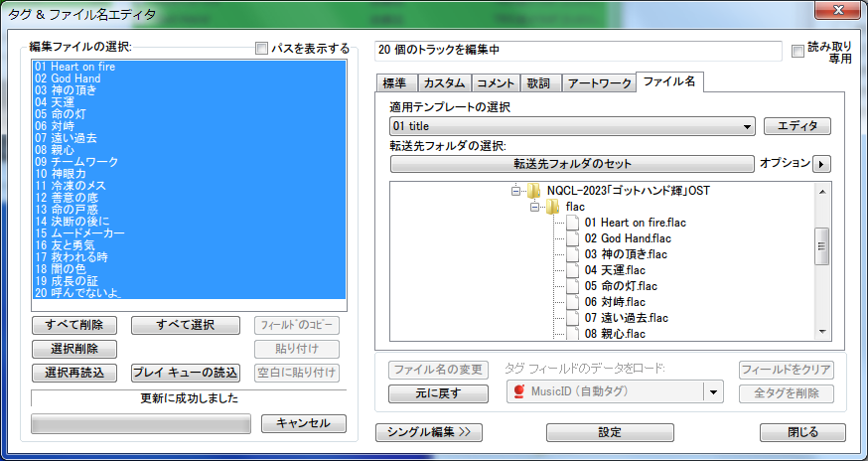
Task: Select '18 闇の色' in file list
Action: [189, 269]
